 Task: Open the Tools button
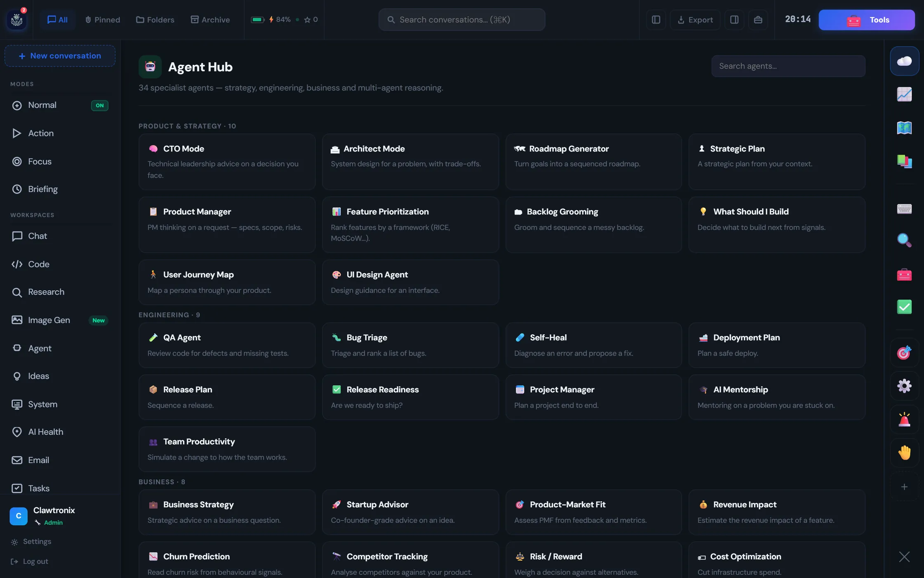tap(867, 19)
